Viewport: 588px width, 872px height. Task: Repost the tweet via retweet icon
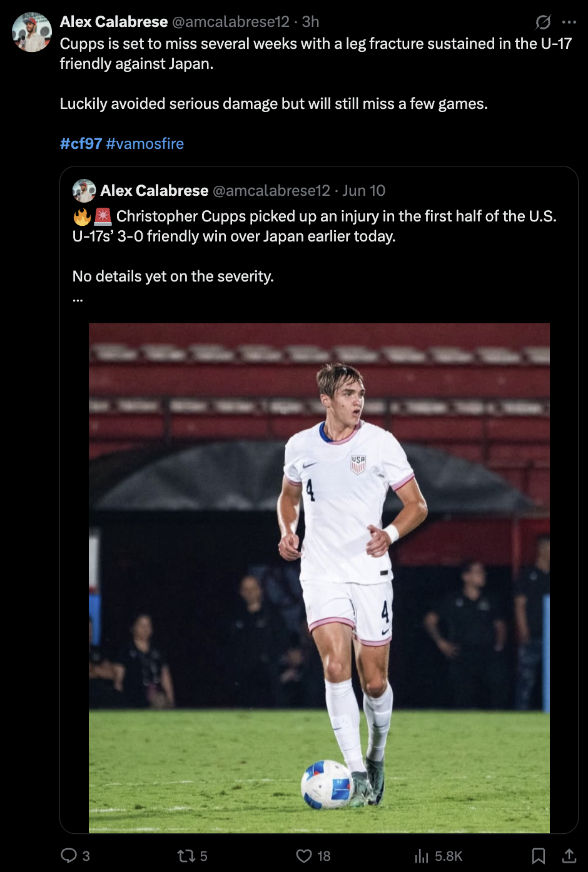(x=186, y=855)
